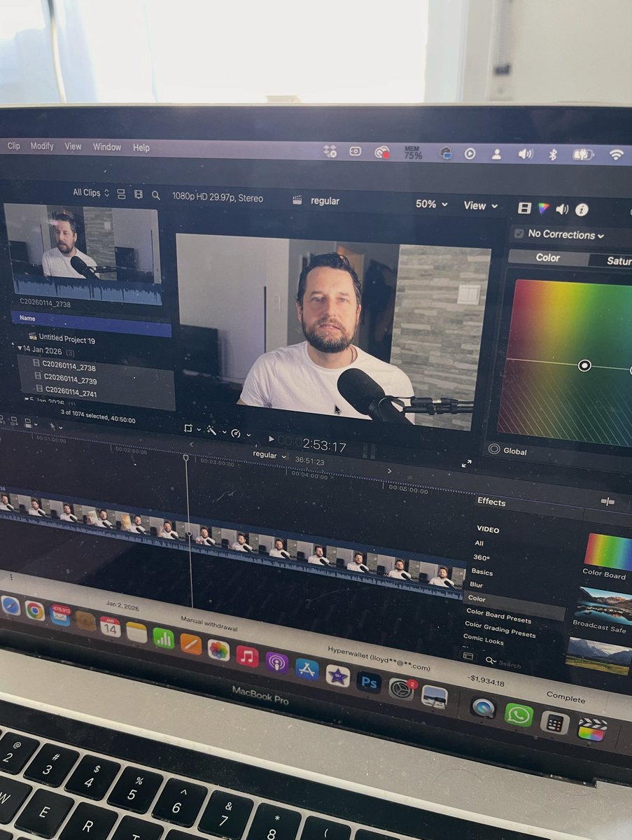Open the Clip menu
The image size is (632, 840).
tap(14, 146)
